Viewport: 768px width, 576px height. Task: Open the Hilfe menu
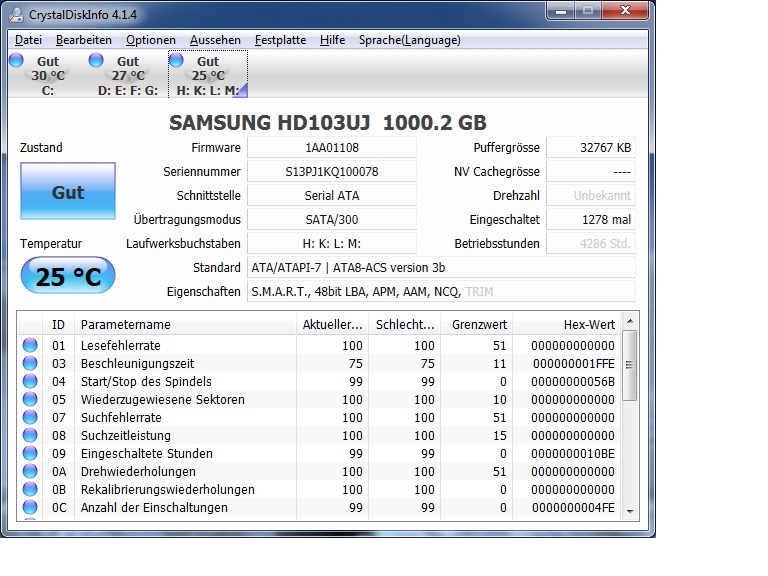(x=333, y=40)
